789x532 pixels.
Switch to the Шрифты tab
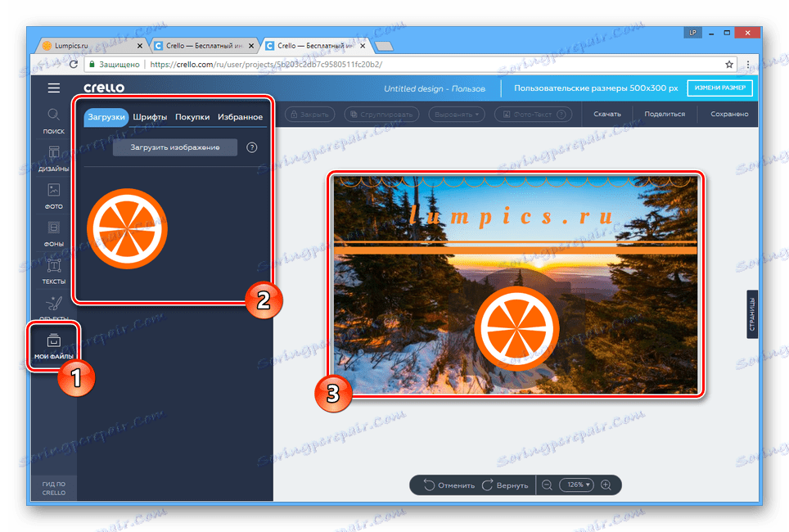150,117
